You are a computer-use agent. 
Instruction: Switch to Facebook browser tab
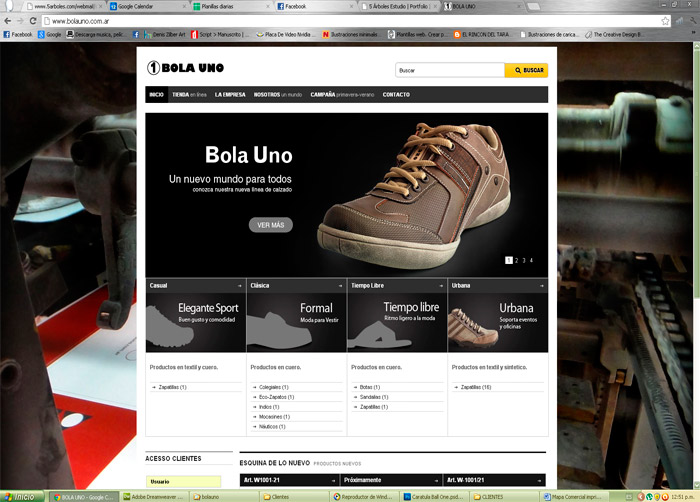(x=312, y=7)
